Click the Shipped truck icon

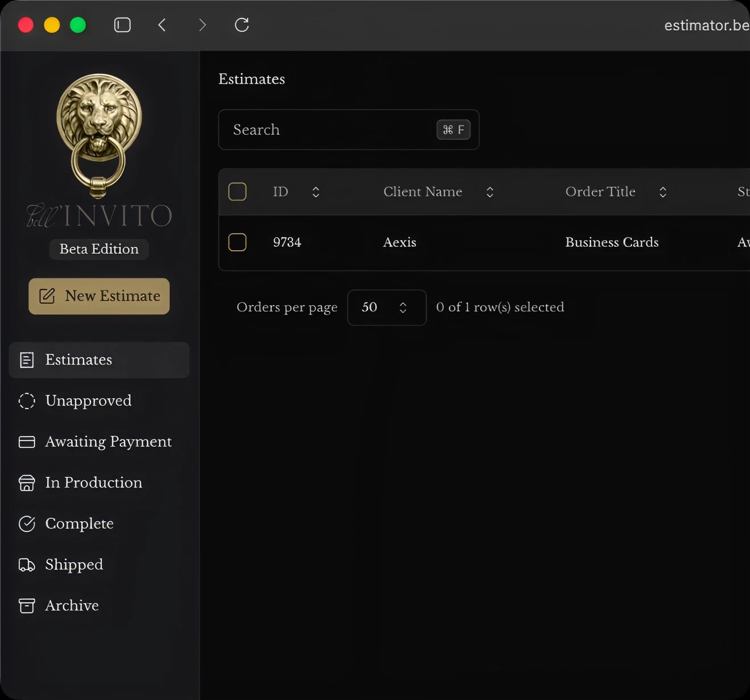tap(27, 565)
